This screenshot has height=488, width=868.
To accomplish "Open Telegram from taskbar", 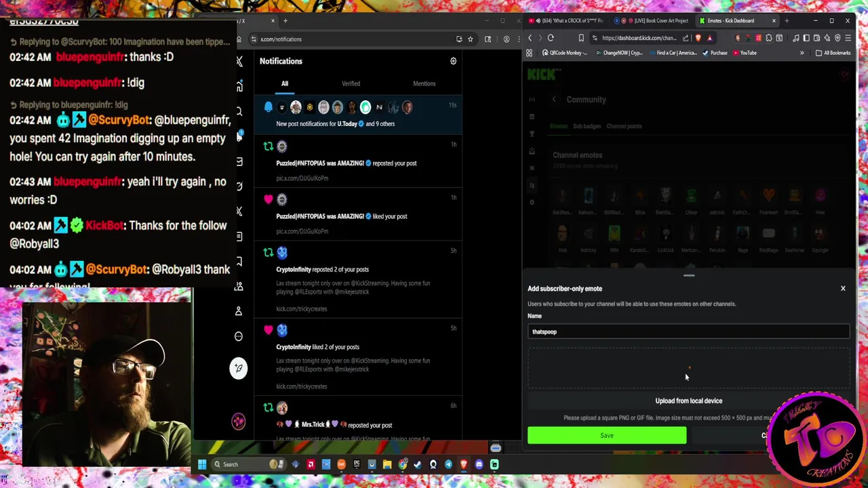I will 448,464.
